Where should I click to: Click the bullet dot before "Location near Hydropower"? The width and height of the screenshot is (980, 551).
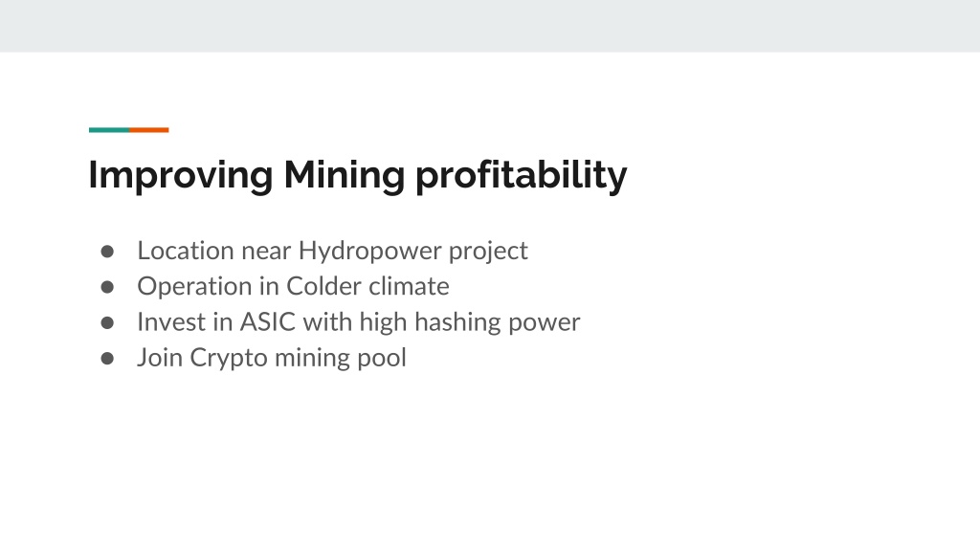[107, 252]
